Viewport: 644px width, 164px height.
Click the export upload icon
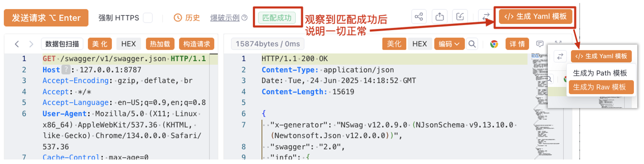[x=440, y=17]
